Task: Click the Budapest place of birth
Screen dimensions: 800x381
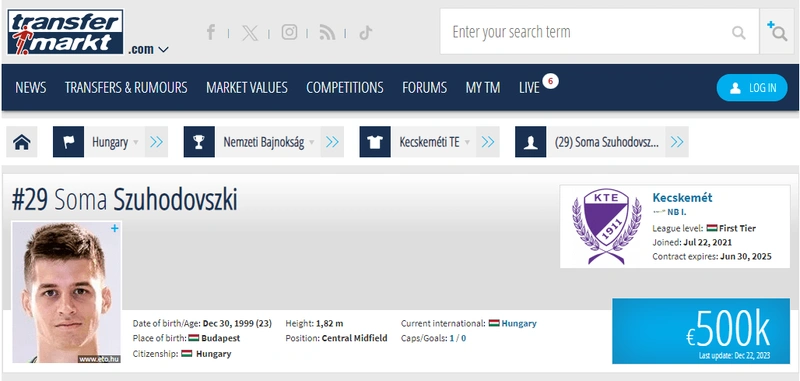Action: point(220,338)
